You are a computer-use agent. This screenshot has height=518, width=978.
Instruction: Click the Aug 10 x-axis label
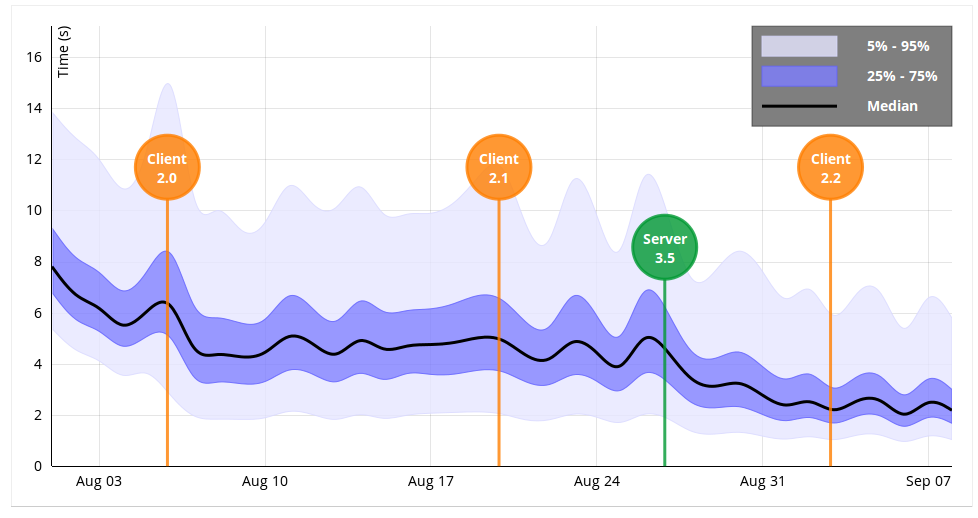pos(264,482)
